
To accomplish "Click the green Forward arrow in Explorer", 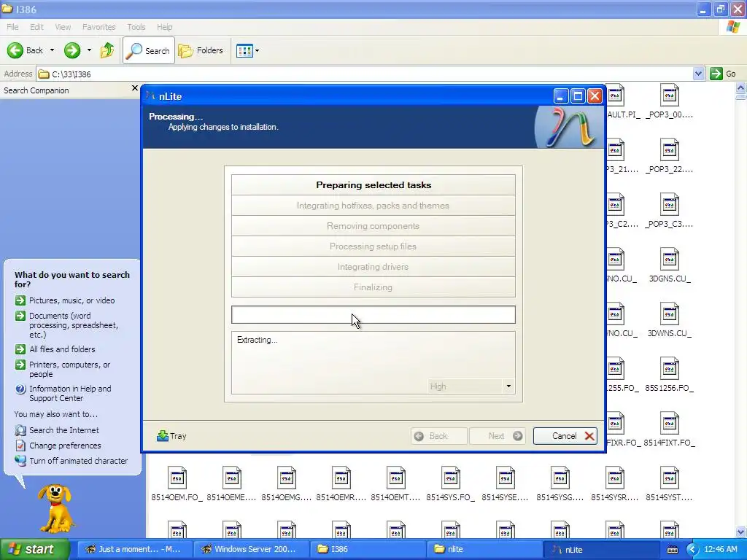I will click(x=72, y=50).
